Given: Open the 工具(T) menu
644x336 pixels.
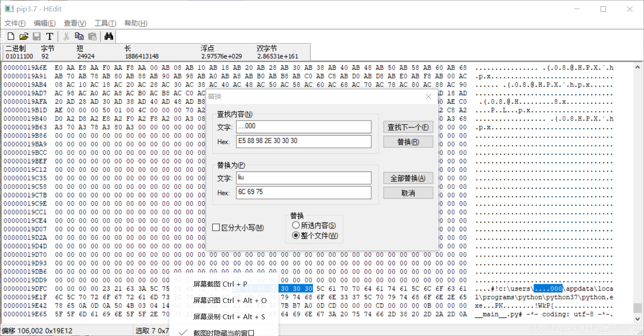Looking at the screenshot, I should coord(105,23).
